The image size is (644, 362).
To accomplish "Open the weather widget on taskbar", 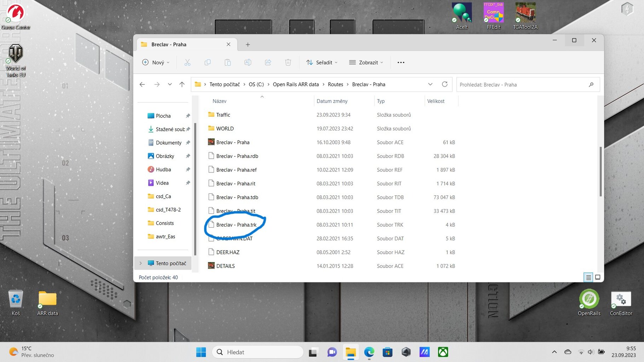I will [31, 352].
